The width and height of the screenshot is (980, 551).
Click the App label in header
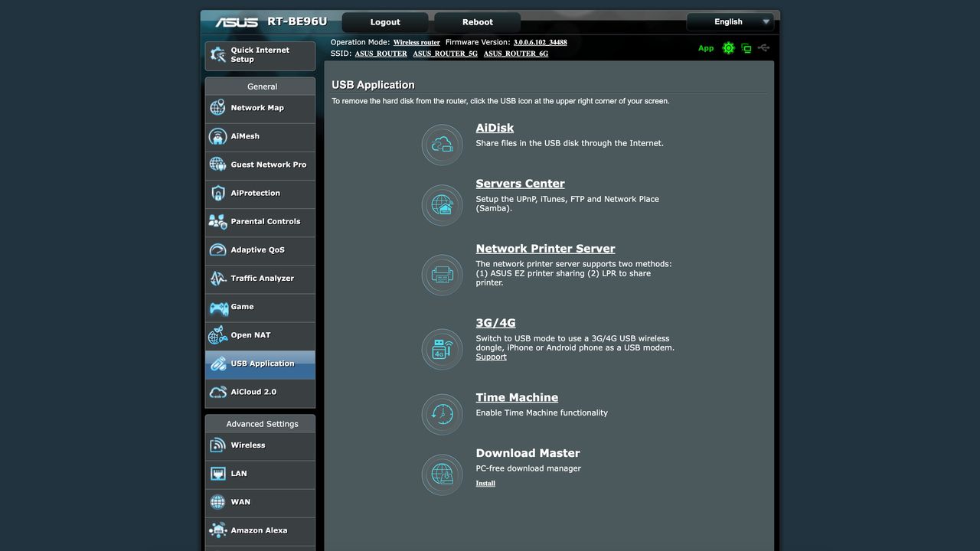[x=706, y=48]
